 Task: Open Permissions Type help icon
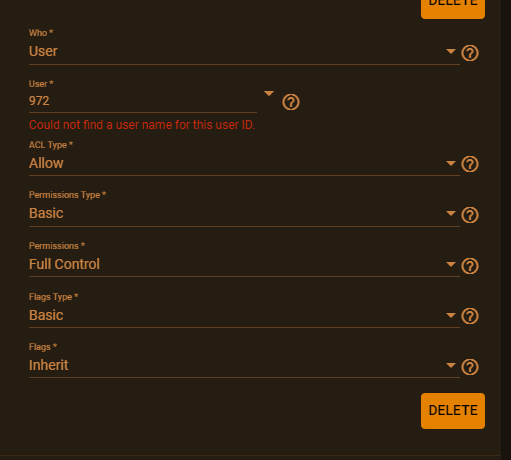[x=470, y=215]
